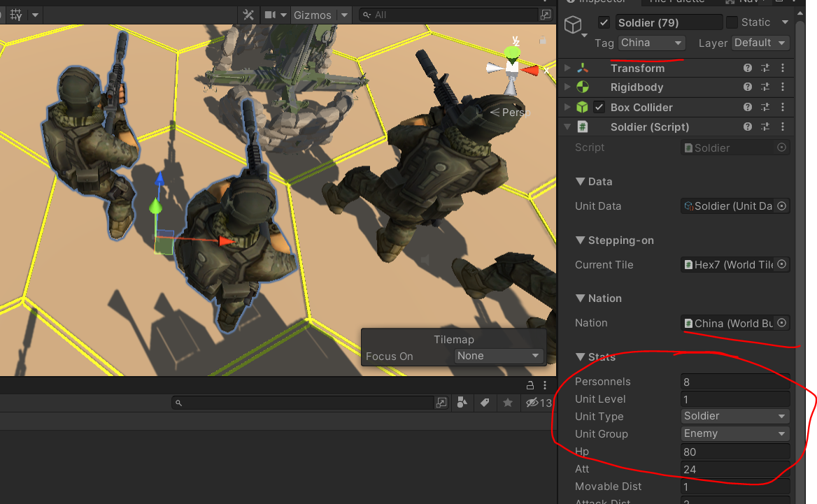Open Box Collider preset settings icon
Image resolution: width=817 pixels, height=504 pixels.
pos(765,107)
